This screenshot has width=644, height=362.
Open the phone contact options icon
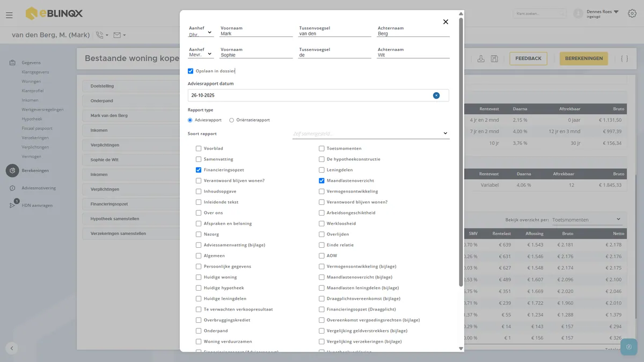[x=100, y=35]
